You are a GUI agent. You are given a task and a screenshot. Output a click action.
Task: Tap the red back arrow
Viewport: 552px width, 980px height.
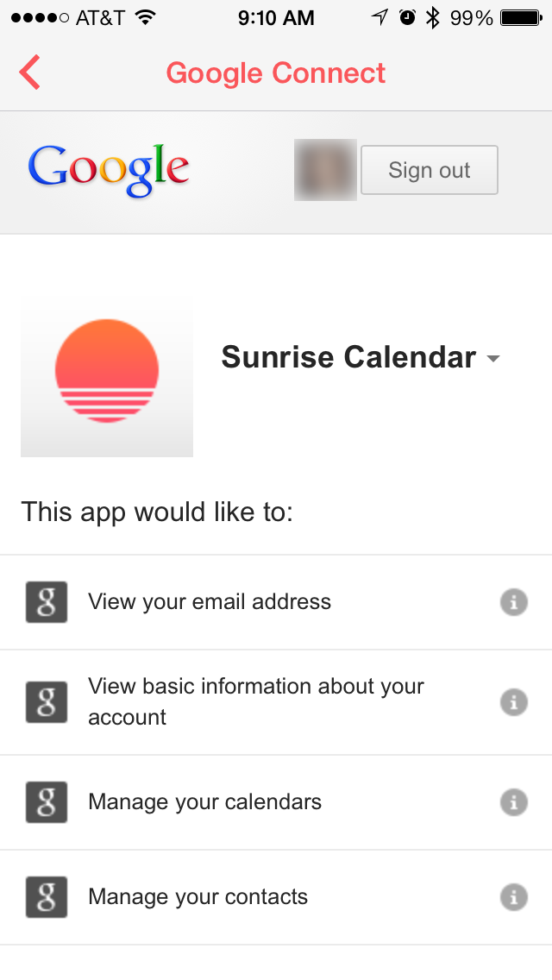(x=30, y=72)
